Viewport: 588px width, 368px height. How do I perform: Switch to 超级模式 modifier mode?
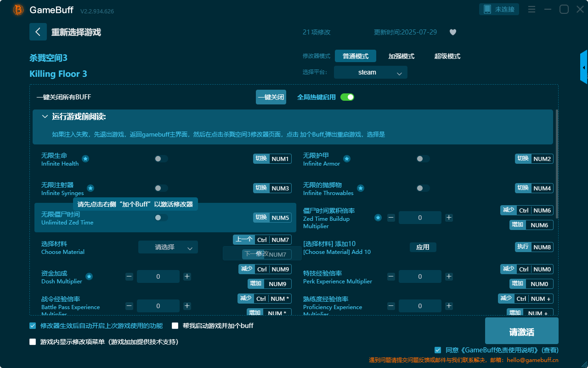point(447,56)
